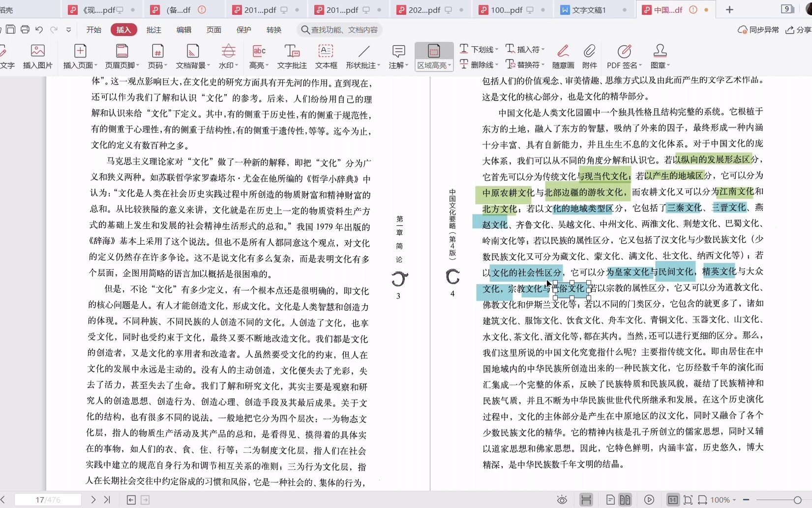Open the Annotate (批注) ribbon tab
Image resolution: width=812 pixels, height=508 pixels.
[x=154, y=30]
